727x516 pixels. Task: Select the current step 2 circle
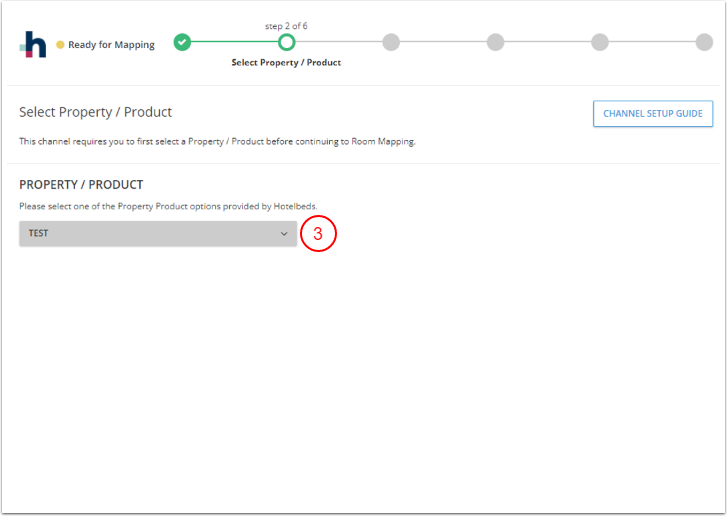point(286,42)
